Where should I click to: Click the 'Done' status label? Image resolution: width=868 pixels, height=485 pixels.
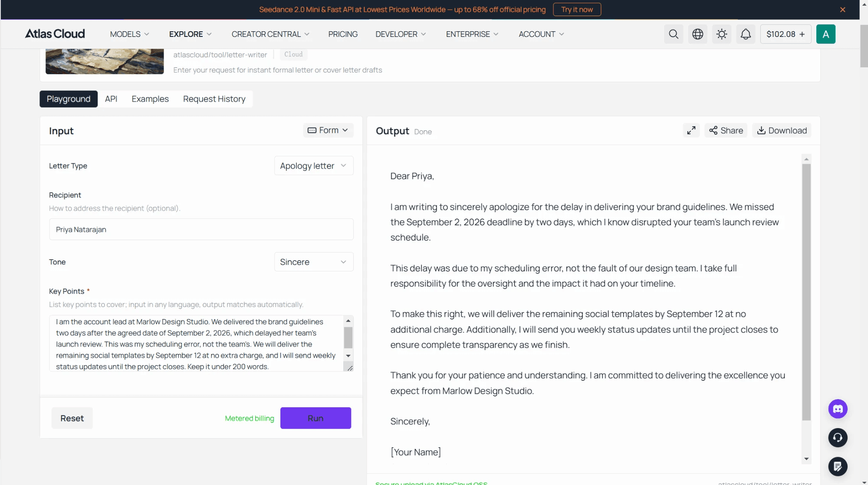coord(423,132)
